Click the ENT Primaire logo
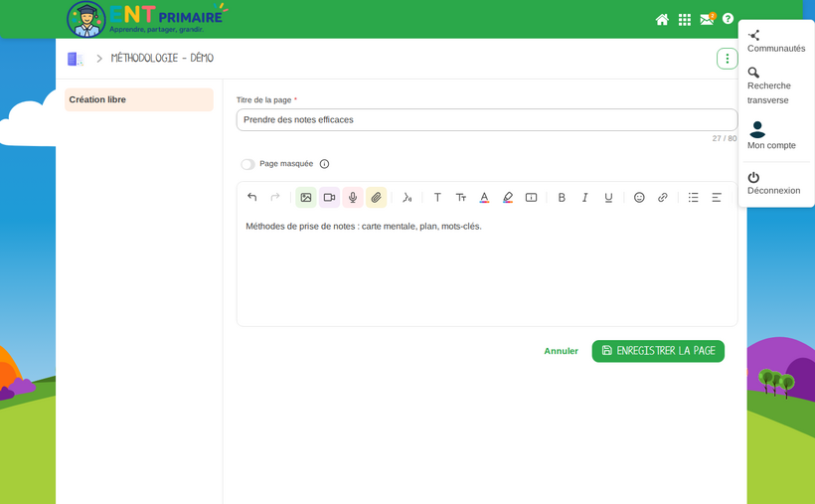The width and height of the screenshot is (815, 504). point(148,19)
